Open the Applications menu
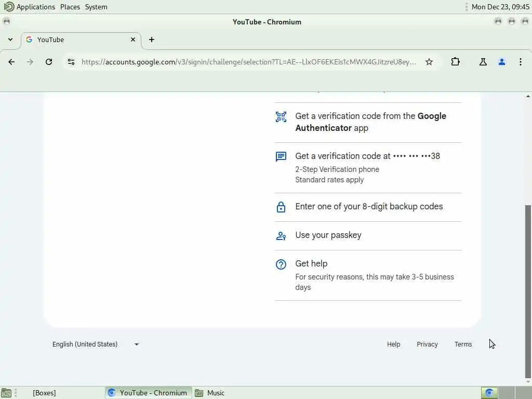 pos(36,7)
